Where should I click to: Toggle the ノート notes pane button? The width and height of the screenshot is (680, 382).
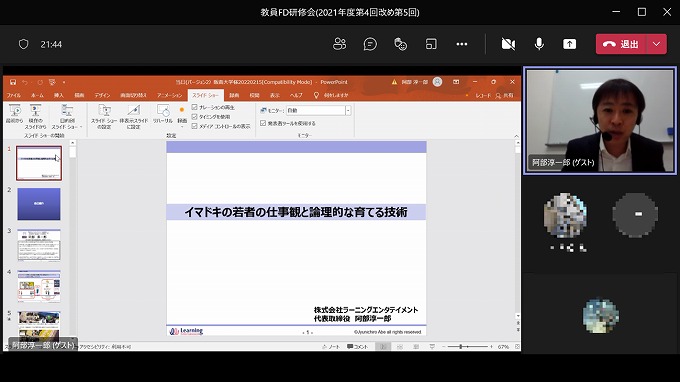(331, 346)
